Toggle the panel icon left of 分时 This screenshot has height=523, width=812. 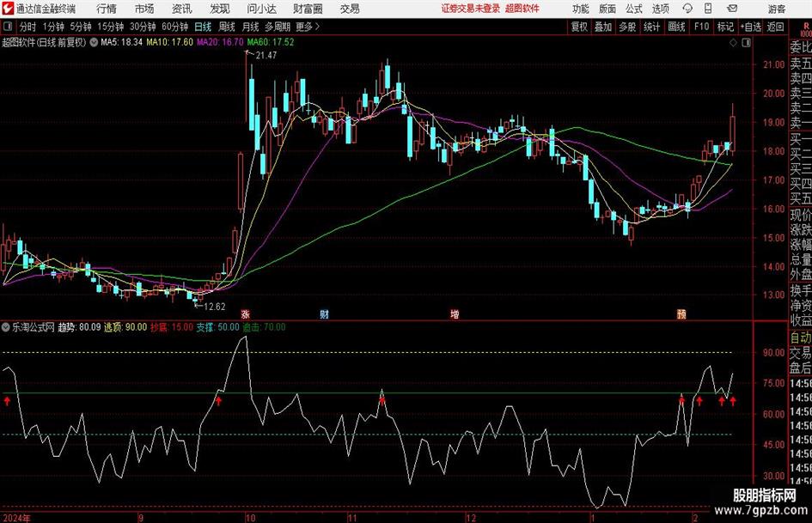pyautogui.click(x=7, y=27)
